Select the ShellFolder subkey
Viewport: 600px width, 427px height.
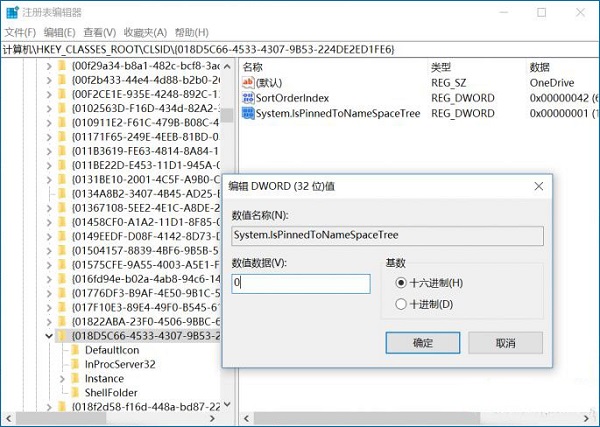[111, 393]
